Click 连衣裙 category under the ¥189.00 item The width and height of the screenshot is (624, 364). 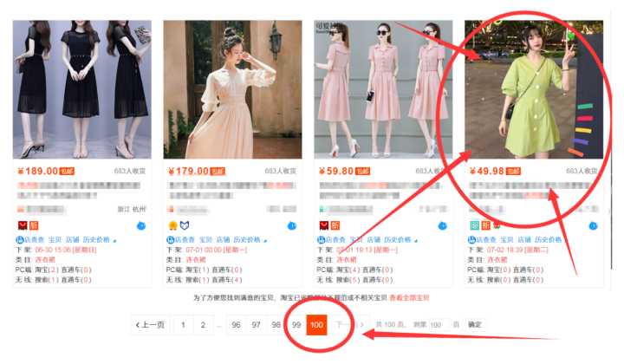coord(45,260)
